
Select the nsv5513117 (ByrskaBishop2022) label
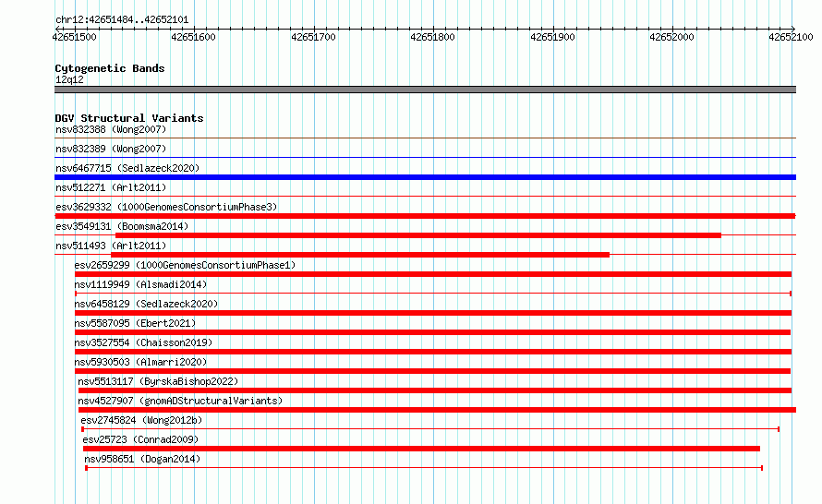point(158,381)
